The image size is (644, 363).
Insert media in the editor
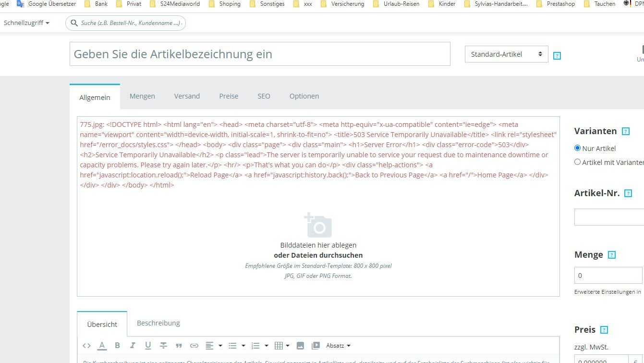click(316, 346)
